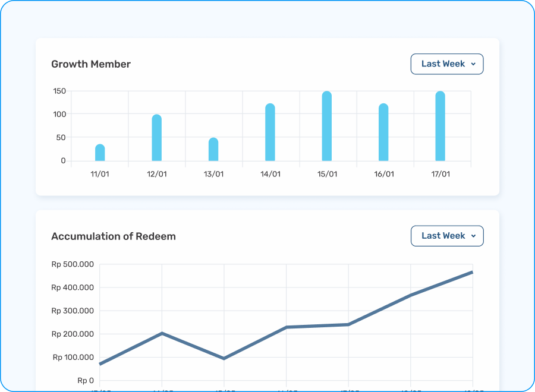This screenshot has width=535, height=392.
Task: Select the 13/01 bar in Growth Member
Action: pyautogui.click(x=213, y=149)
